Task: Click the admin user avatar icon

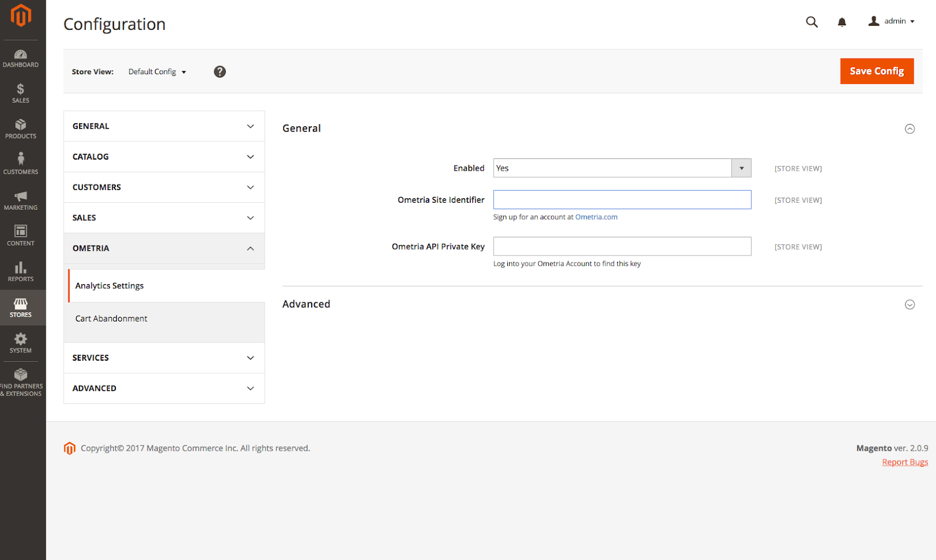Action: tap(873, 21)
